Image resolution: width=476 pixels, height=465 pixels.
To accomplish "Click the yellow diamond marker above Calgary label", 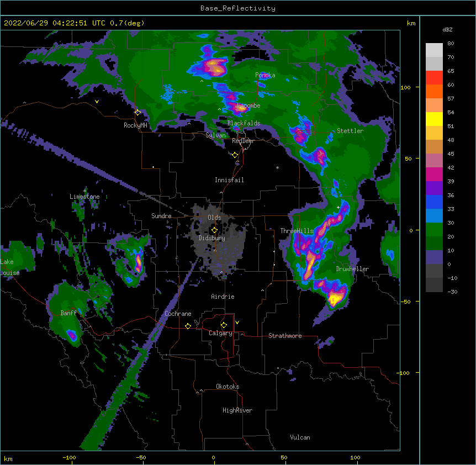I will [224, 325].
